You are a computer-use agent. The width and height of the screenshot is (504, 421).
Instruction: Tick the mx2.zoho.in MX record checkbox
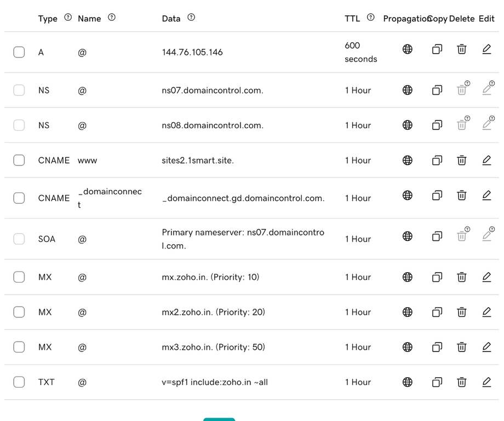click(x=19, y=312)
